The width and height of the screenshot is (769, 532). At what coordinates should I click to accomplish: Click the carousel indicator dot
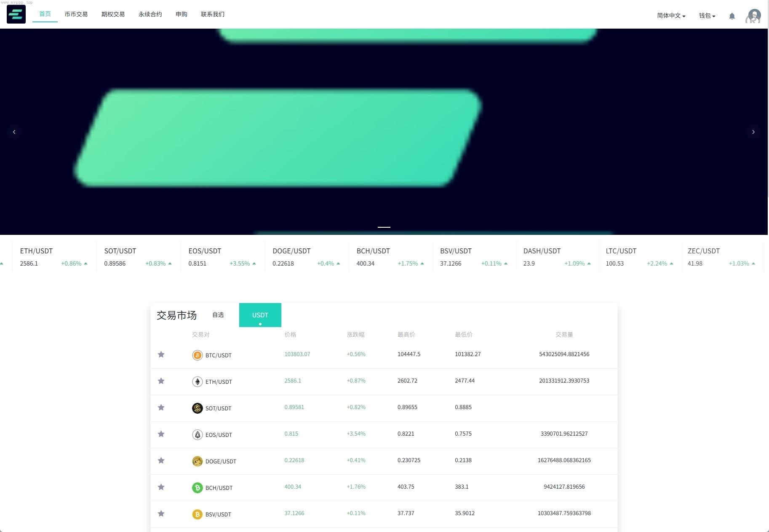tap(384, 226)
